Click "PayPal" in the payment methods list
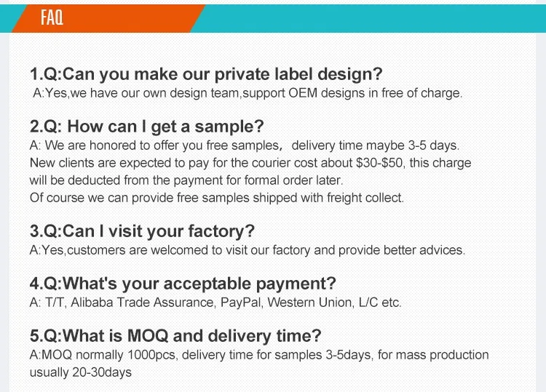546x392 pixels. (x=240, y=303)
